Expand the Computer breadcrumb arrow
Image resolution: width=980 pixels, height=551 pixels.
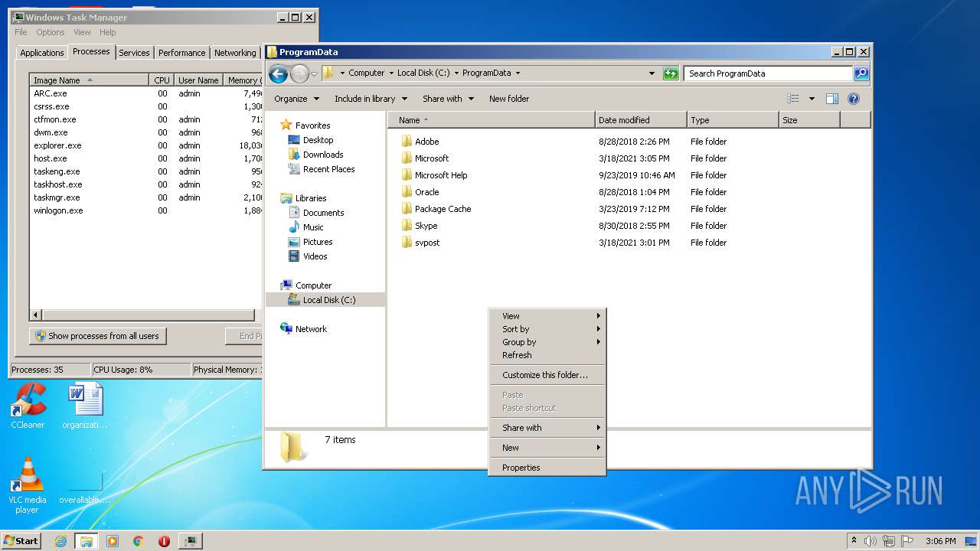point(391,73)
